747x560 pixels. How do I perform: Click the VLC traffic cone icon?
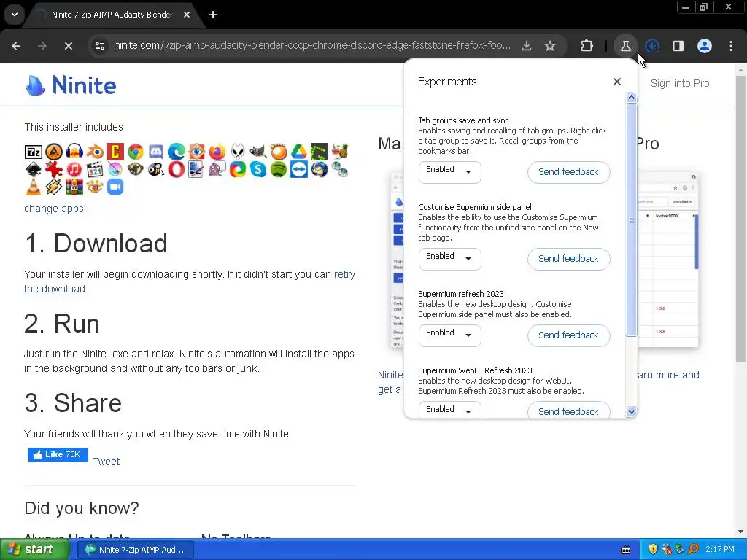tap(34, 187)
